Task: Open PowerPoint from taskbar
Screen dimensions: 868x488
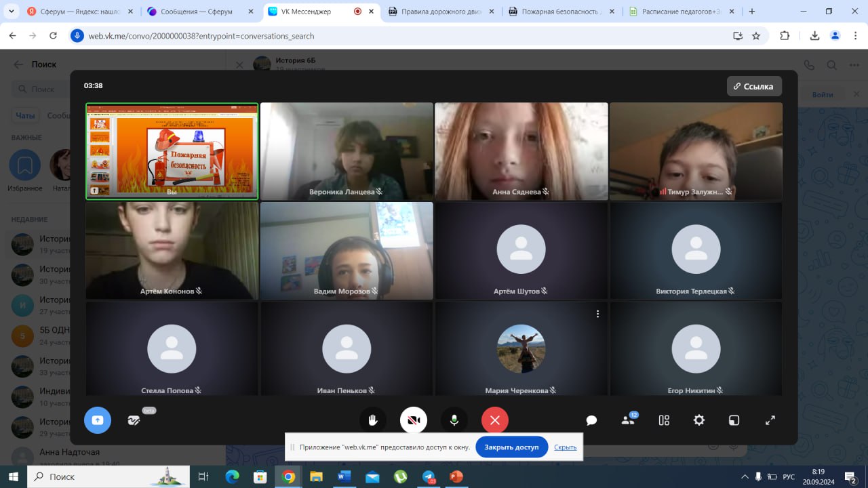Action: (x=456, y=476)
